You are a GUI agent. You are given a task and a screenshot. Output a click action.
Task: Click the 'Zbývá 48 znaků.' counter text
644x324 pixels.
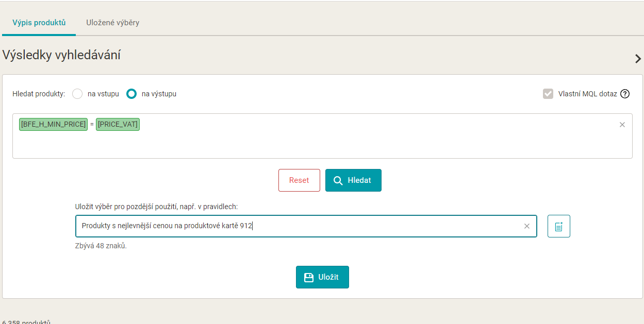click(101, 246)
